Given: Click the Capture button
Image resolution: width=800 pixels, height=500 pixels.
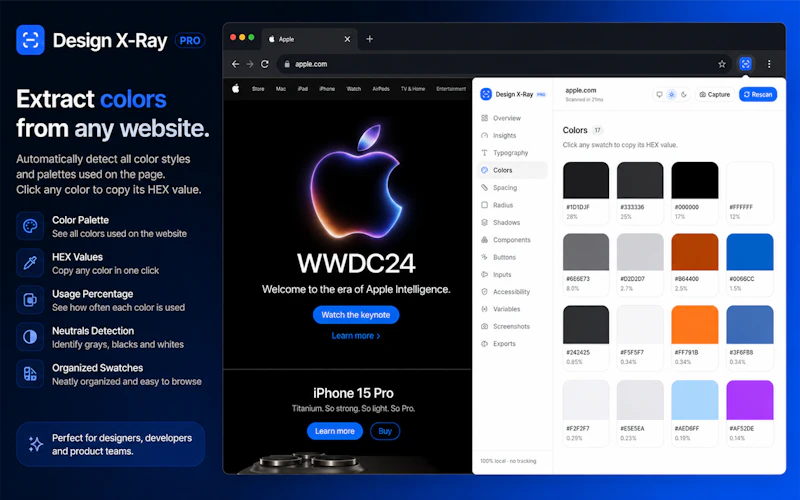Looking at the screenshot, I should coord(714,94).
